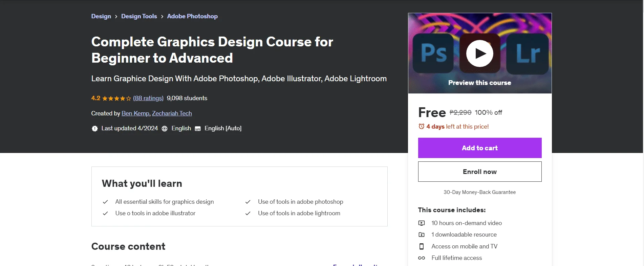Click the alarm clock icon beside 4 days
This screenshot has height=266, width=644.
point(421,126)
